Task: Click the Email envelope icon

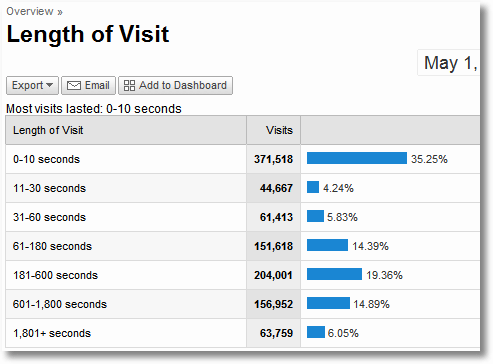Action: click(x=74, y=86)
